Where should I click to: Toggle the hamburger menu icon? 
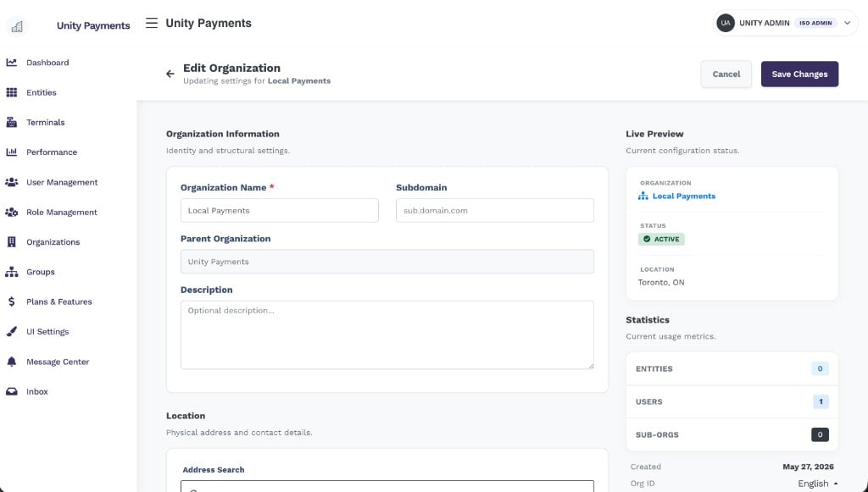(x=151, y=23)
